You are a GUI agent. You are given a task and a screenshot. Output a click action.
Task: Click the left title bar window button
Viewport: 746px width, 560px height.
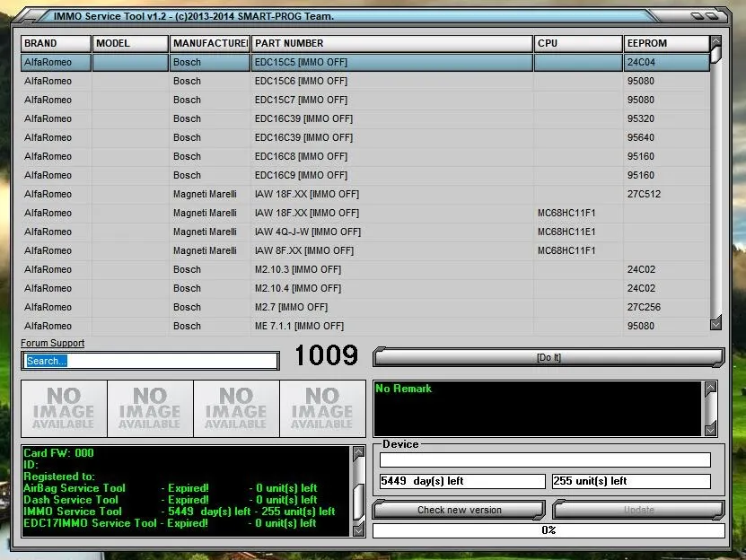pyautogui.click(x=697, y=16)
